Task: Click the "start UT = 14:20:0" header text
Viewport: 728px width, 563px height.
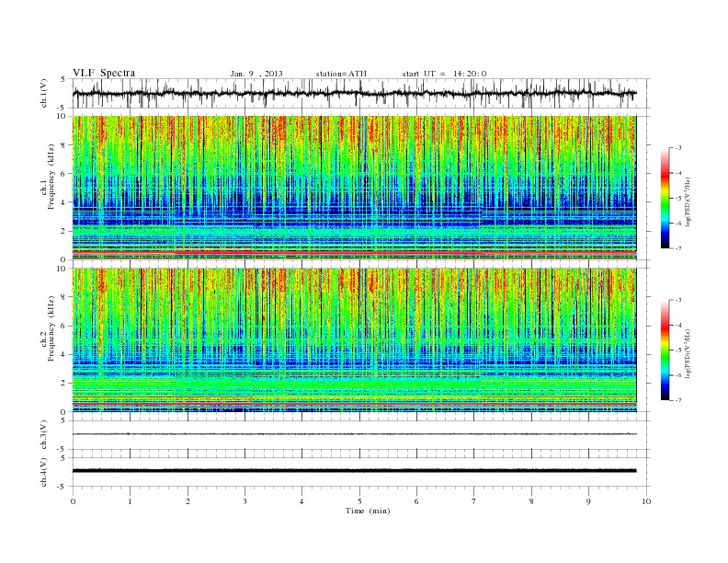Action: (x=444, y=74)
